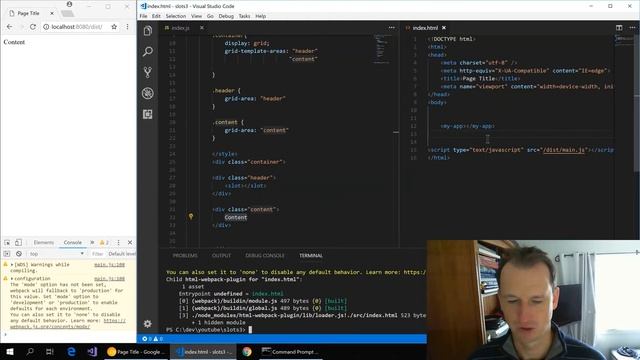
Task: Clear the DevTools console
Action: pos(19,254)
